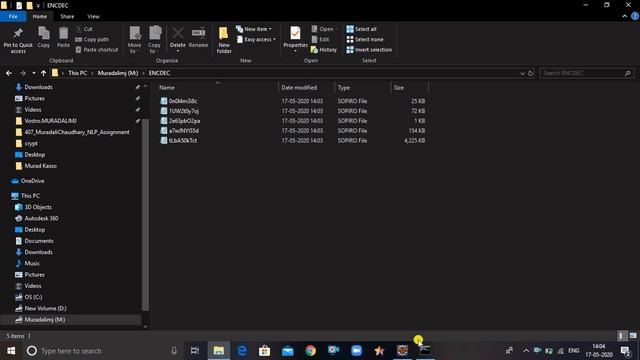Open Music under This PC
This screenshot has height=360, width=640.
[32, 263]
